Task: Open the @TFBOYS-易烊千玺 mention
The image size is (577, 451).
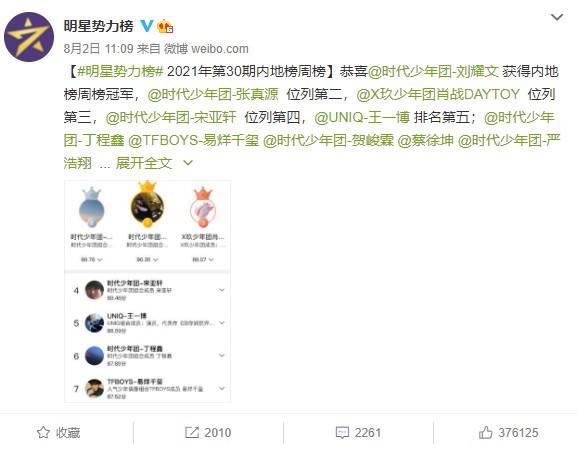Action: (x=194, y=140)
